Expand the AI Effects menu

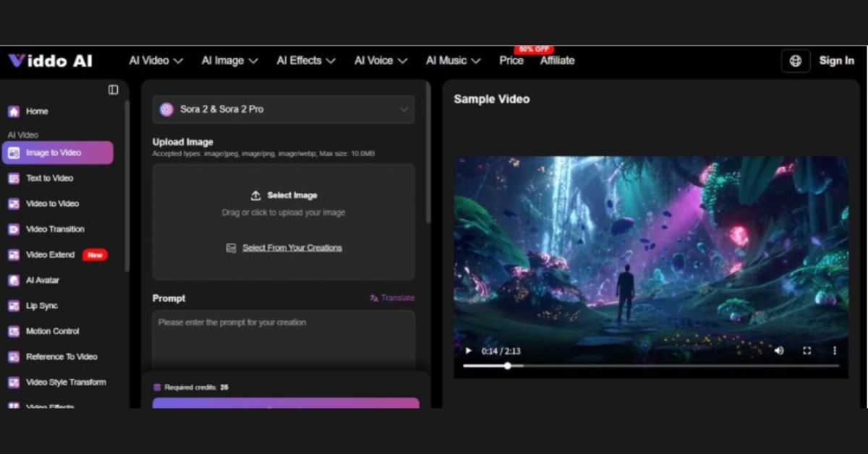[x=305, y=61]
